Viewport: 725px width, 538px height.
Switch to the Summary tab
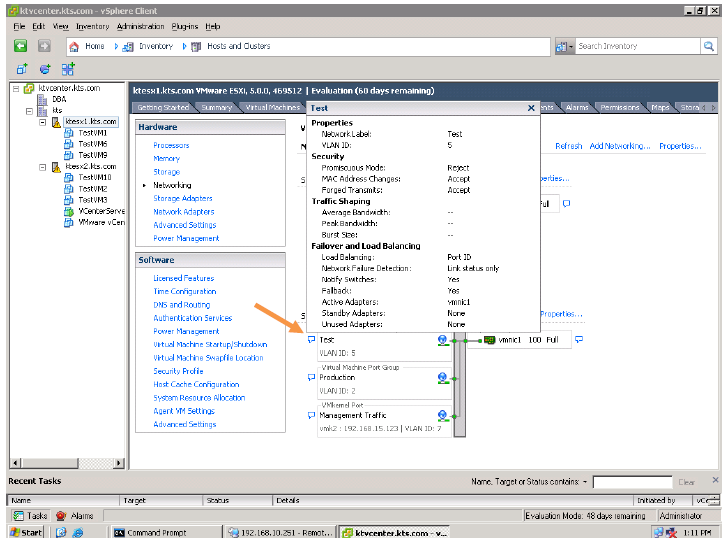216,108
